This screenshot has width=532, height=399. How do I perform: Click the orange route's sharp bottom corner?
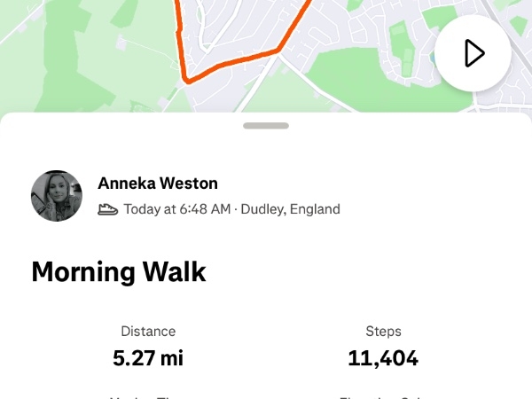(187, 81)
